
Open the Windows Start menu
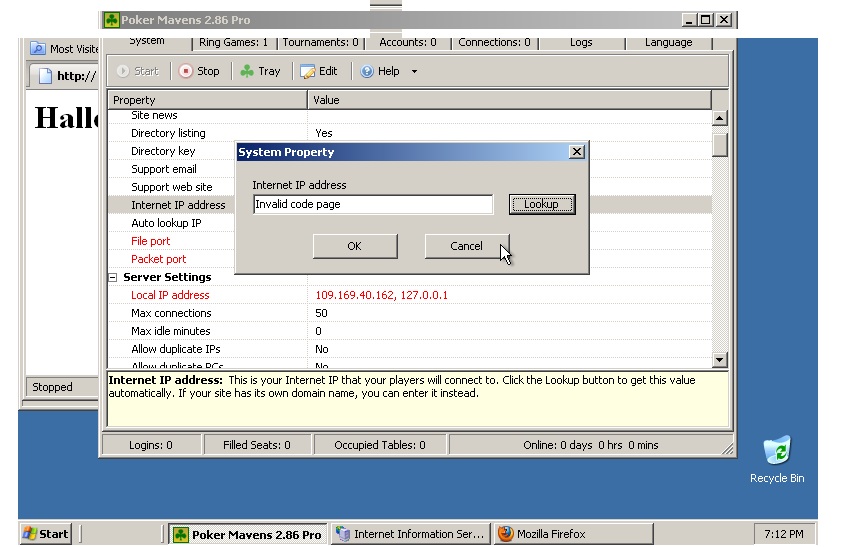[x=46, y=534]
